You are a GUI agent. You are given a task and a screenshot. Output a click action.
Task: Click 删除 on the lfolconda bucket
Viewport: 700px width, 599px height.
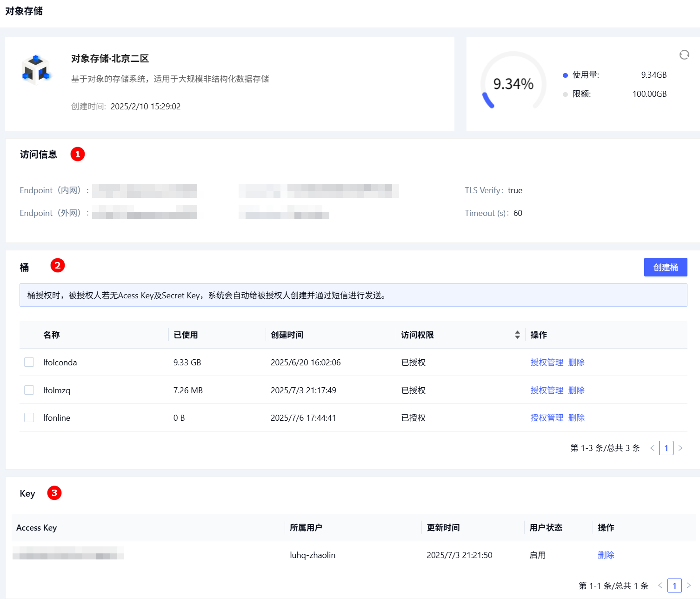(576, 362)
